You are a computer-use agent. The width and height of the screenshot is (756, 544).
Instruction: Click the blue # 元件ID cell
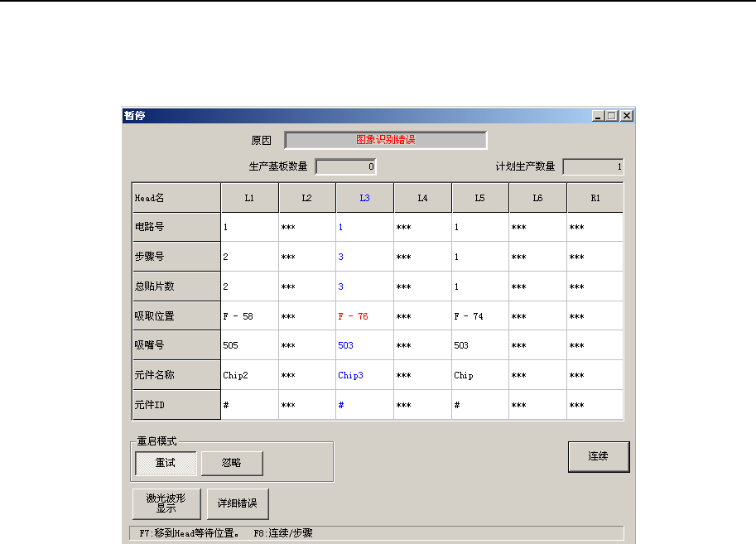365,405
